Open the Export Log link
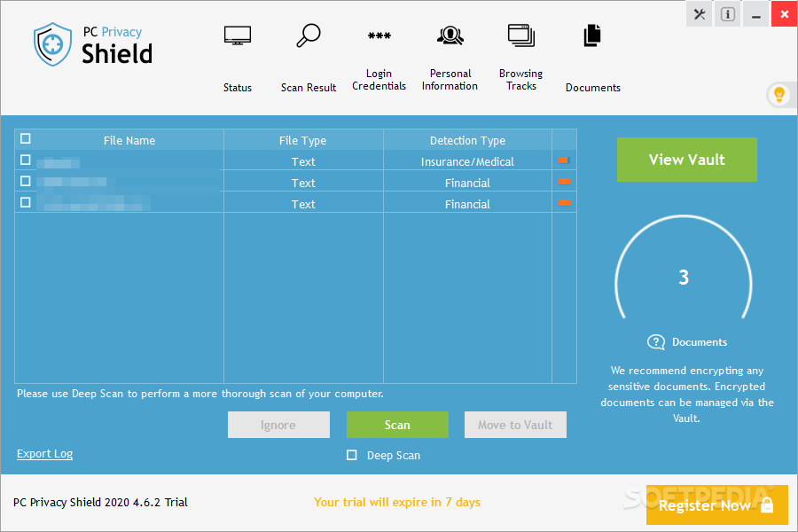The height and width of the screenshot is (532, 798). pos(45,454)
